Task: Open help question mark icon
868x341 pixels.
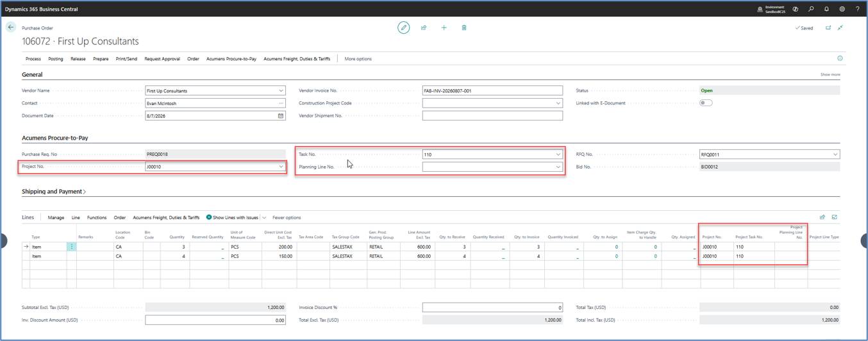Action: tap(857, 9)
